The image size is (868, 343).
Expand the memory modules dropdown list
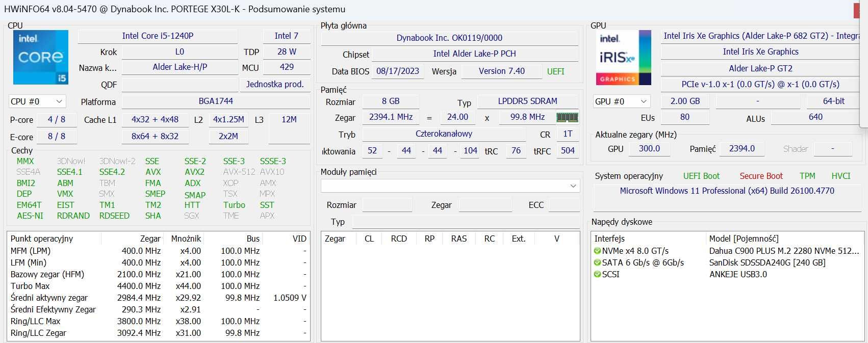tap(450, 186)
